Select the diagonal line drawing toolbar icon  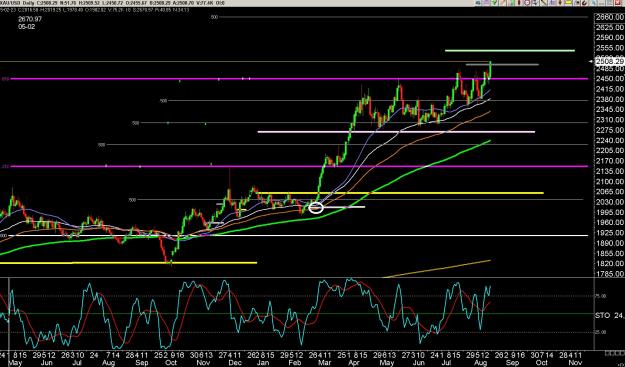(x=543, y=2)
